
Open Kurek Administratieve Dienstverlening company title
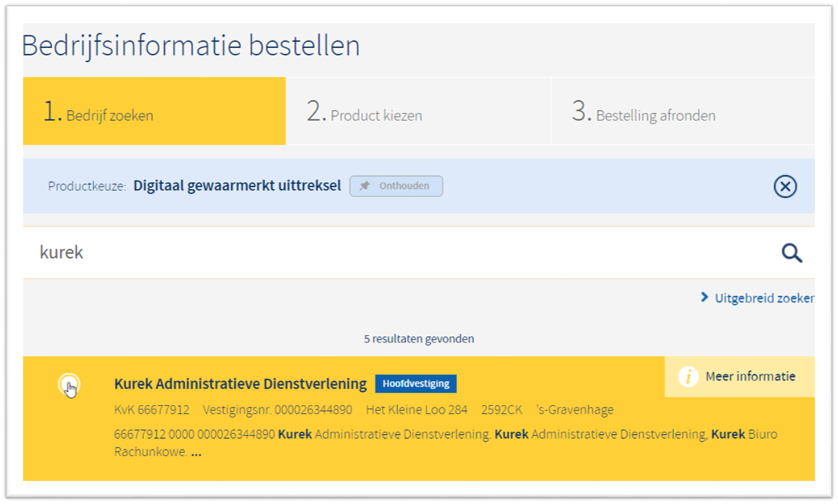coord(240,384)
